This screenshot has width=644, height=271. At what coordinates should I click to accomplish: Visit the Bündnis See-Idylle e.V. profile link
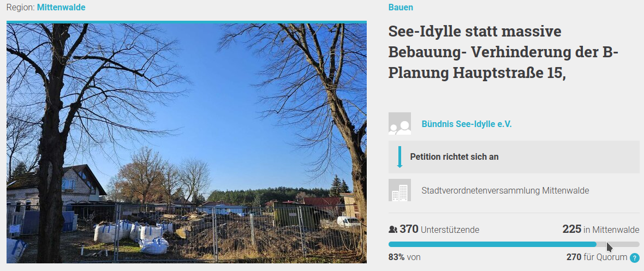[x=467, y=124]
